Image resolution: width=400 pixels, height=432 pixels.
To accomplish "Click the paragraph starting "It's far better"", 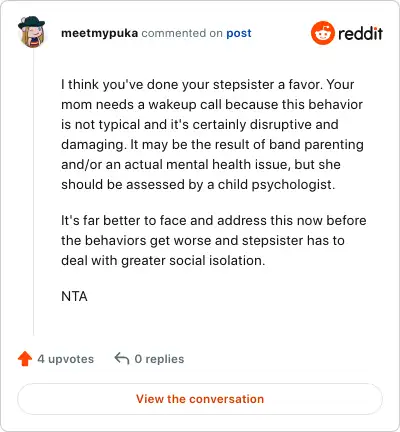I will 214,240.
